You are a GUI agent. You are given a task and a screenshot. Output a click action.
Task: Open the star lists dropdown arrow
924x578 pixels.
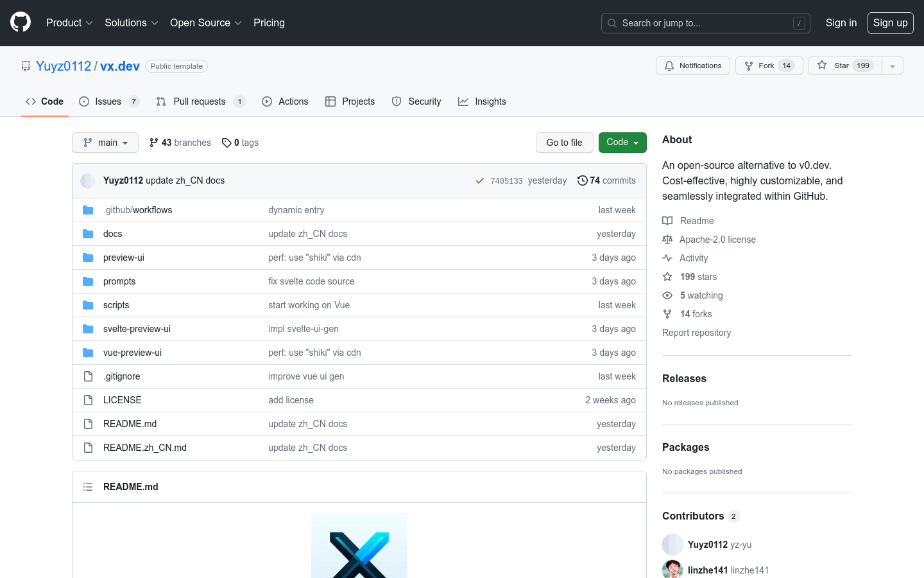(893, 66)
